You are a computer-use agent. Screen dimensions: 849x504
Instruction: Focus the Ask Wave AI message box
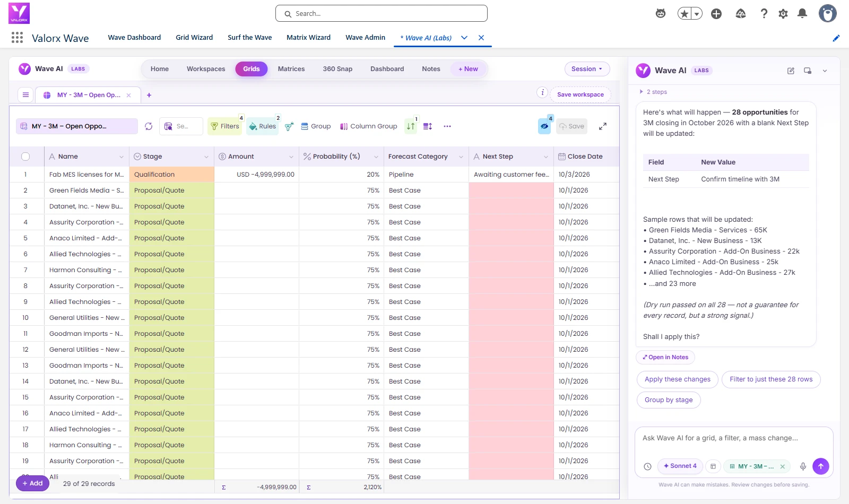tap(734, 439)
